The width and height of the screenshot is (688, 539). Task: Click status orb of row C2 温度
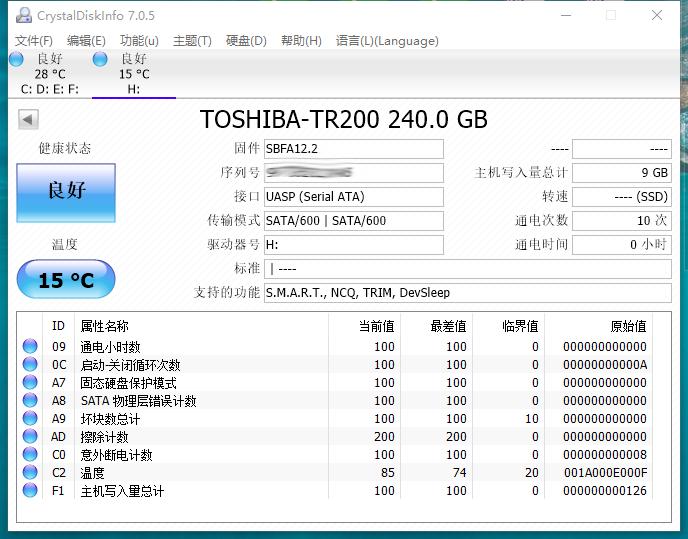(30, 472)
